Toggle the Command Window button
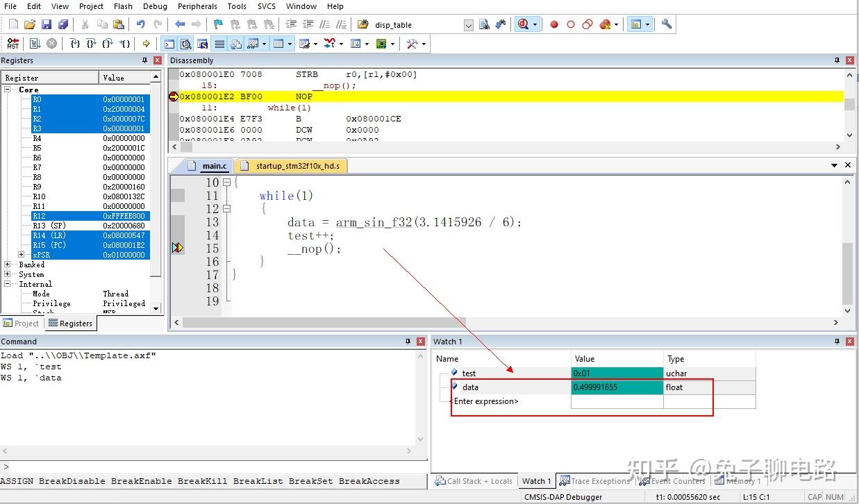859x504 pixels. pos(169,43)
